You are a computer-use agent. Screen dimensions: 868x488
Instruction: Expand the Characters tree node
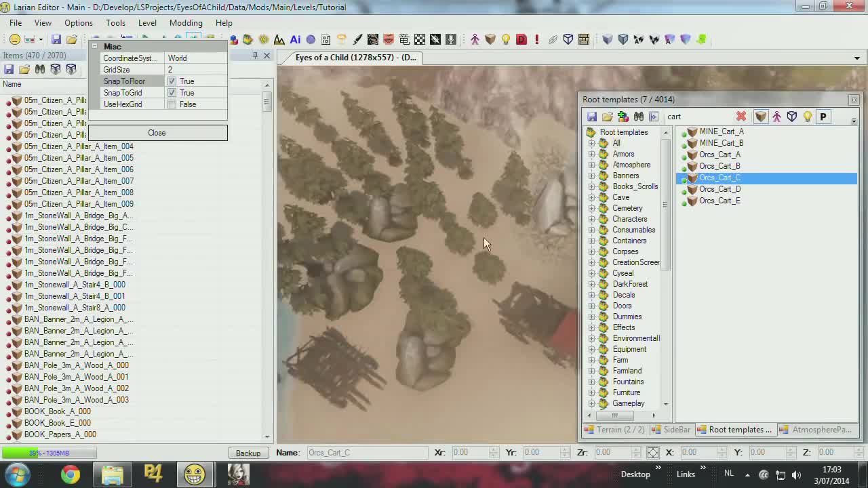click(x=591, y=219)
